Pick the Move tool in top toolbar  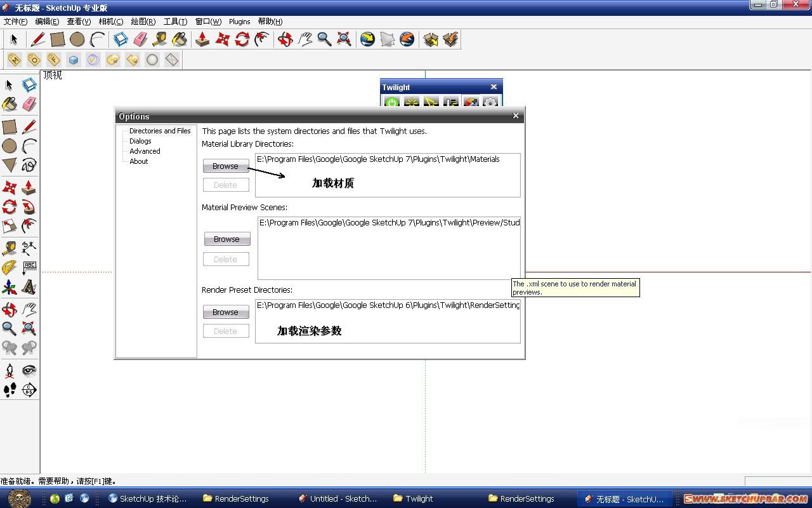(x=223, y=39)
